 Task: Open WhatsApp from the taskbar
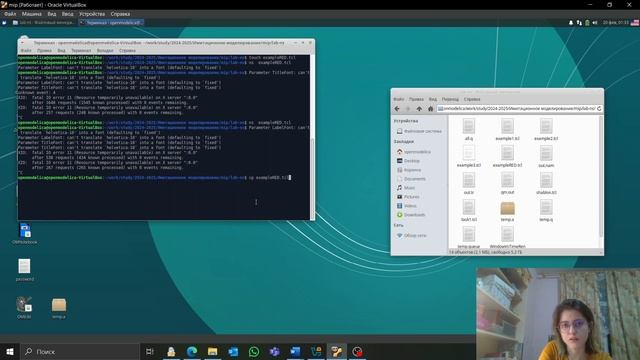[254, 351]
